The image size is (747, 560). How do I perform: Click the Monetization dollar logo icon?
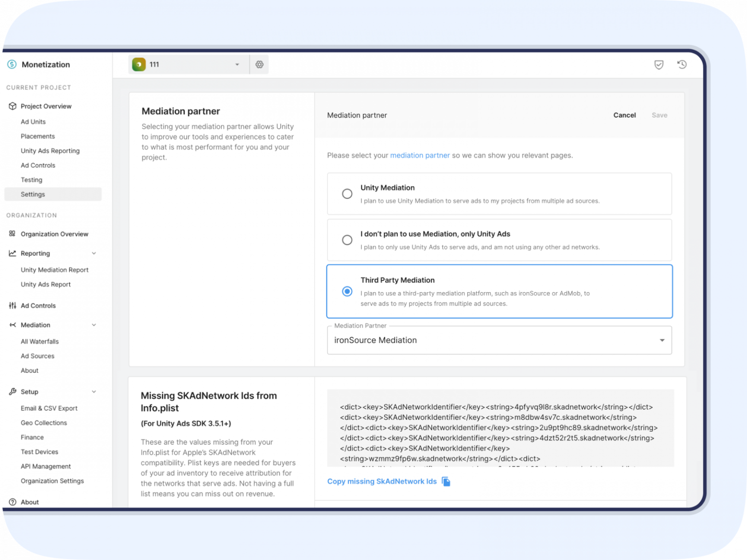coord(12,65)
